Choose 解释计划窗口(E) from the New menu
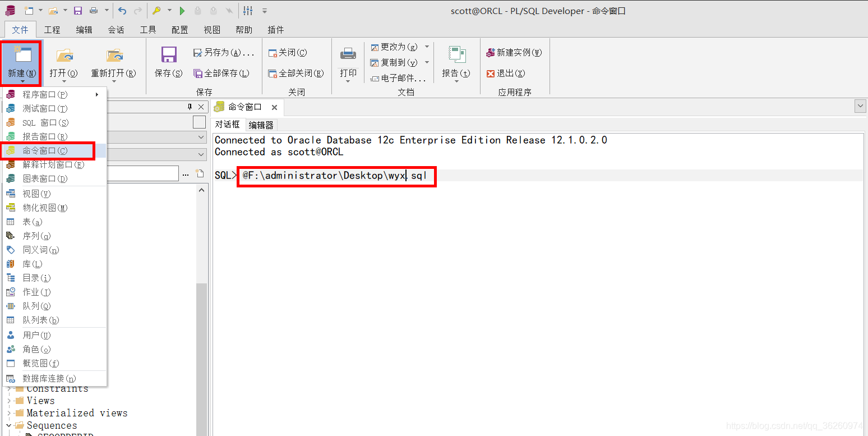The width and height of the screenshot is (868, 436). tap(53, 164)
